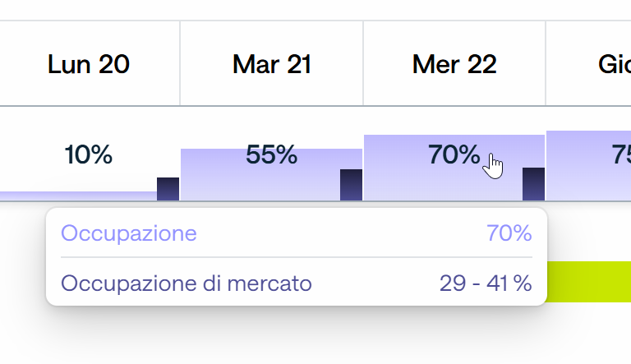Image resolution: width=631 pixels, height=364 pixels.
Task: Click the partially visible 75% occupancy bar
Action: point(588,165)
